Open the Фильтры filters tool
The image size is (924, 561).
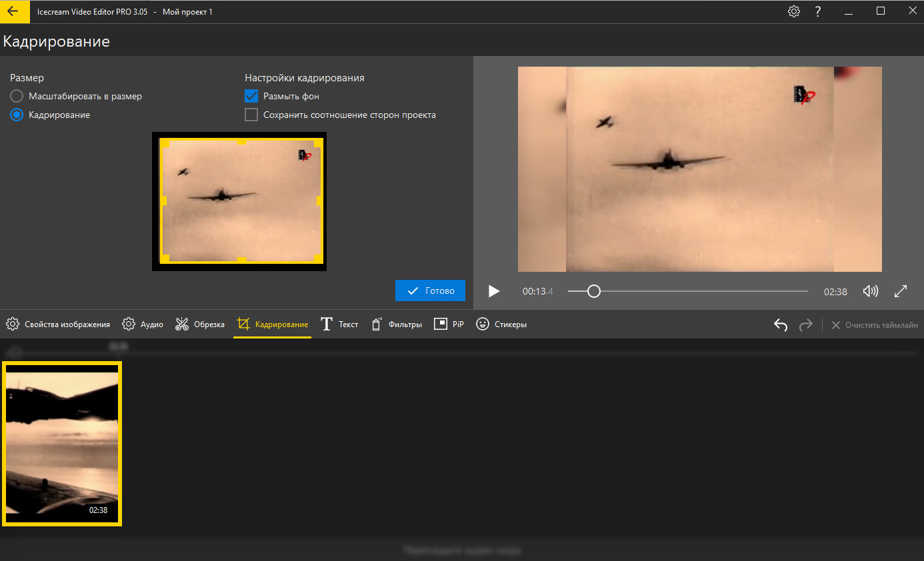pos(396,324)
